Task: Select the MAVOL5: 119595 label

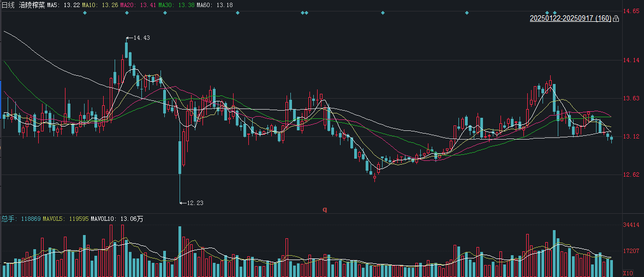Action: [x=65, y=219]
